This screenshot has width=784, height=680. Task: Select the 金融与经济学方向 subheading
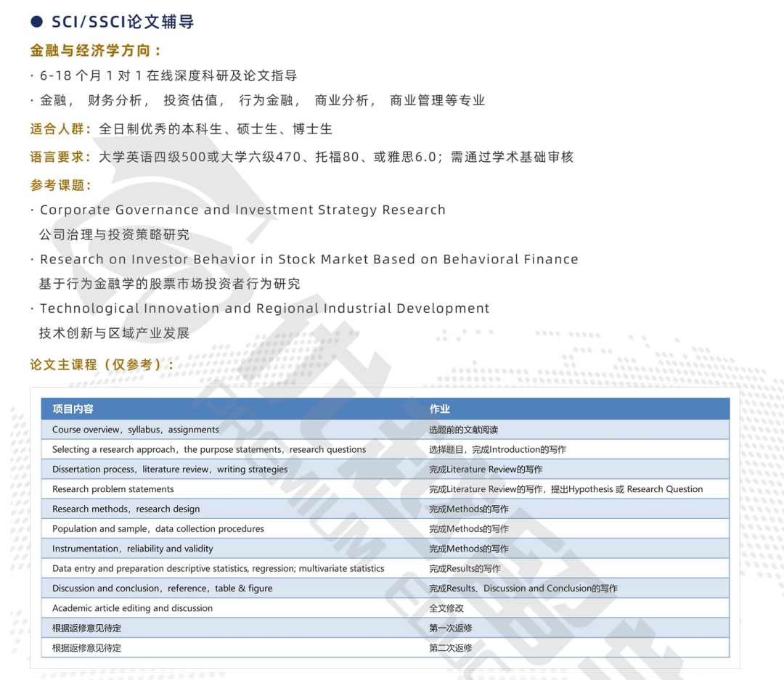(96, 51)
